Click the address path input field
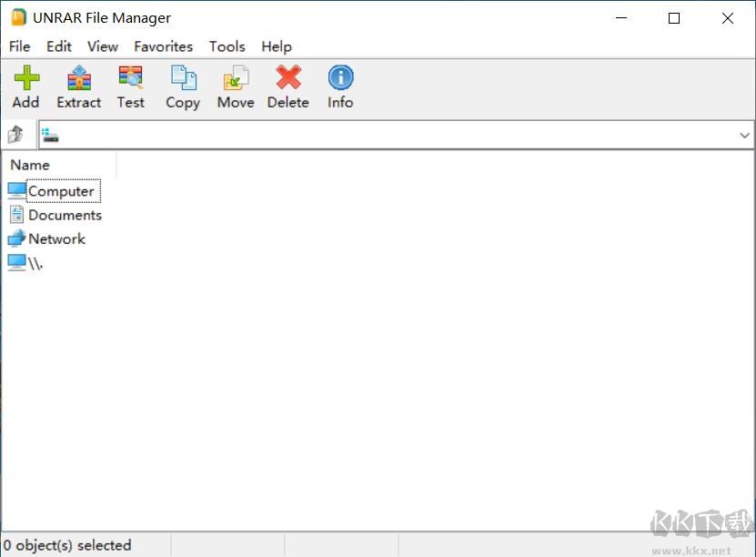Viewport: 756px width, 557px height. point(397,135)
